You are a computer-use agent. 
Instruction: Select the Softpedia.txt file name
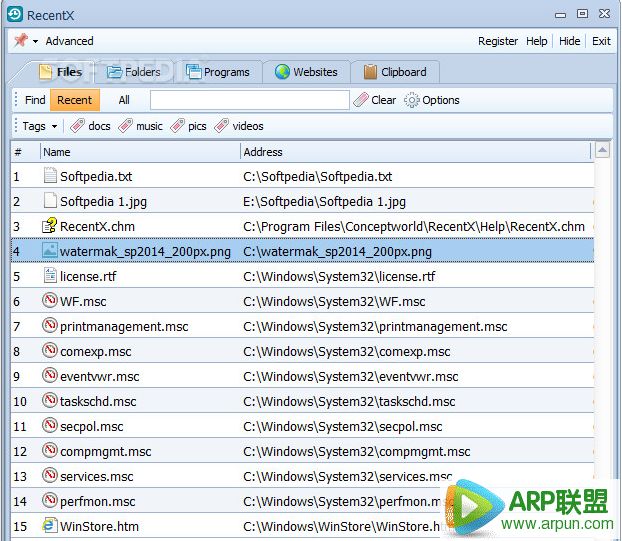click(96, 176)
